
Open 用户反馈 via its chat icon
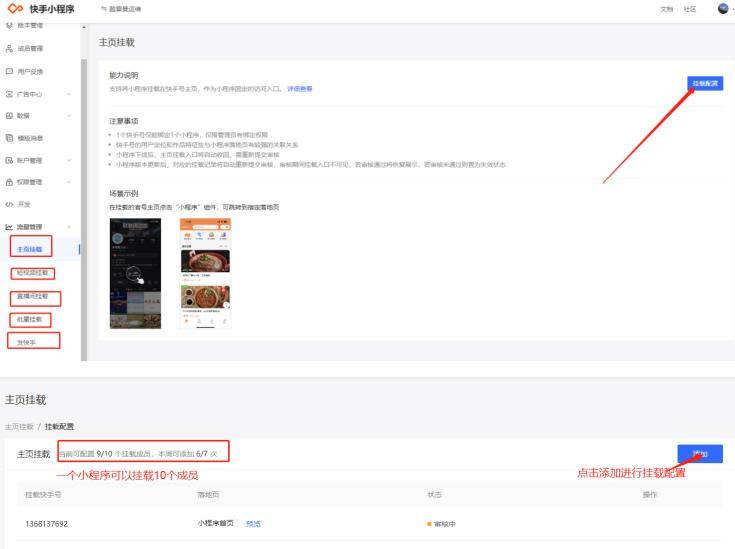tap(9, 71)
